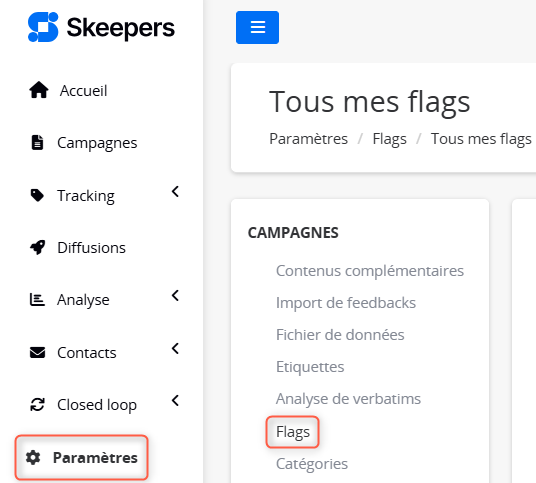The height and width of the screenshot is (483, 536).
Task: Click the Diffusions rocket icon
Action: [37, 247]
